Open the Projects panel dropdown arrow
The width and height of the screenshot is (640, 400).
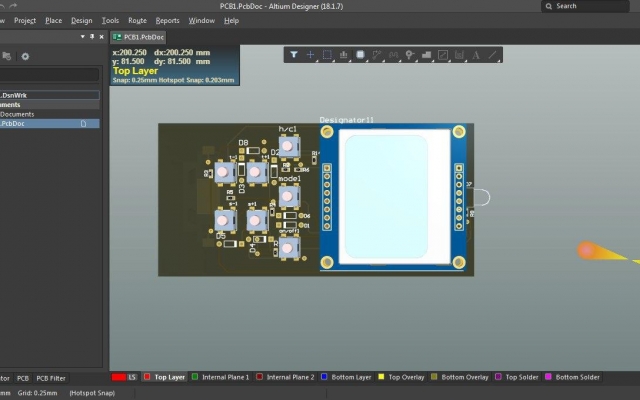pyautogui.click(x=82, y=37)
